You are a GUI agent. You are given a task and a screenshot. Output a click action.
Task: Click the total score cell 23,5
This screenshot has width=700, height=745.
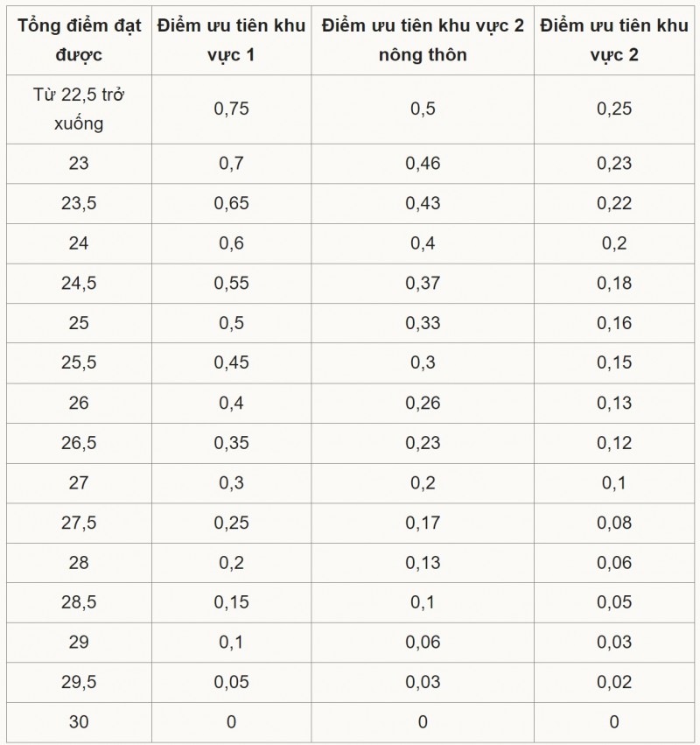79,203
